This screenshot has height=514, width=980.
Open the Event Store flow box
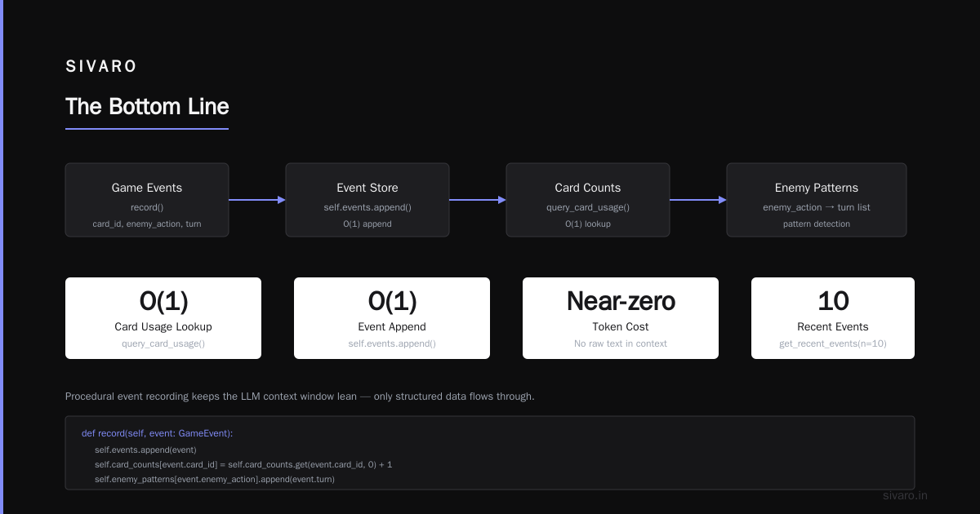pyautogui.click(x=367, y=200)
